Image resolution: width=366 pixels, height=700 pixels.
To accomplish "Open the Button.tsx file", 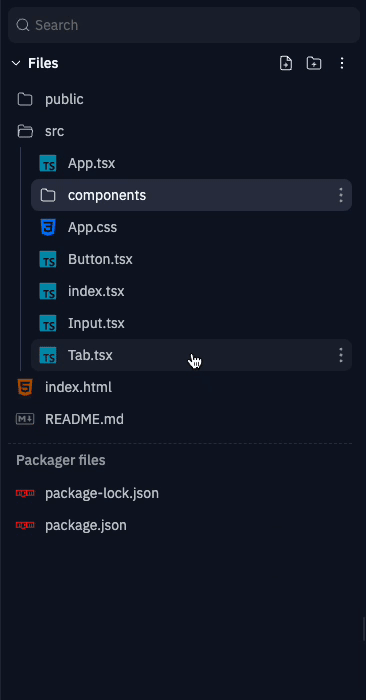I will pos(191,259).
